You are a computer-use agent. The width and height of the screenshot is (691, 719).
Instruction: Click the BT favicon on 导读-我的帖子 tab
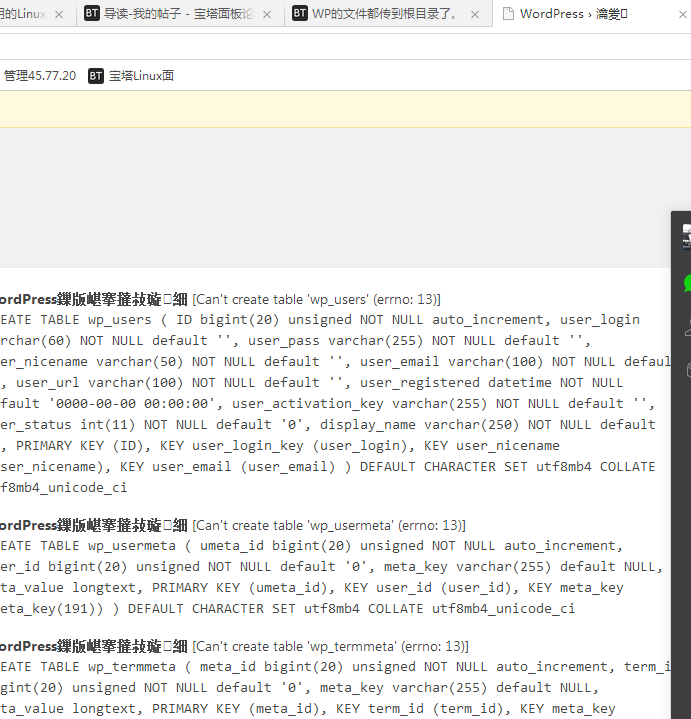[92, 13]
